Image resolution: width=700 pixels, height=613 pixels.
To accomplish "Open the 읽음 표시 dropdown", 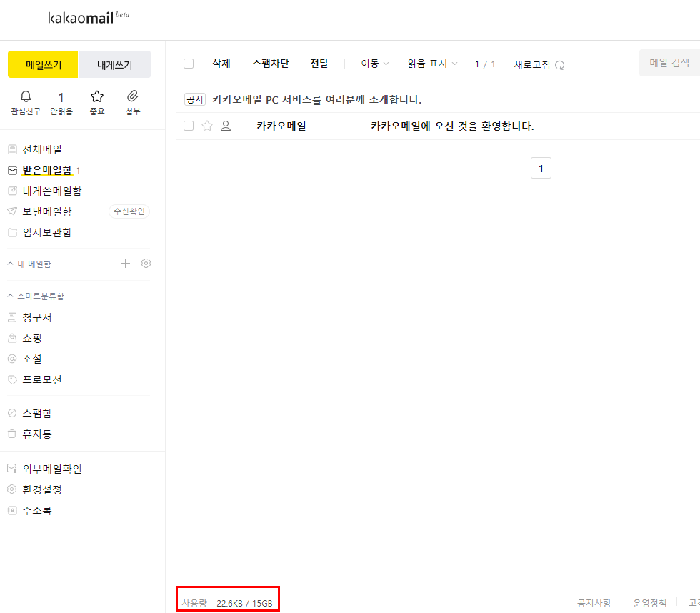I will pyautogui.click(x=432, y=64).
